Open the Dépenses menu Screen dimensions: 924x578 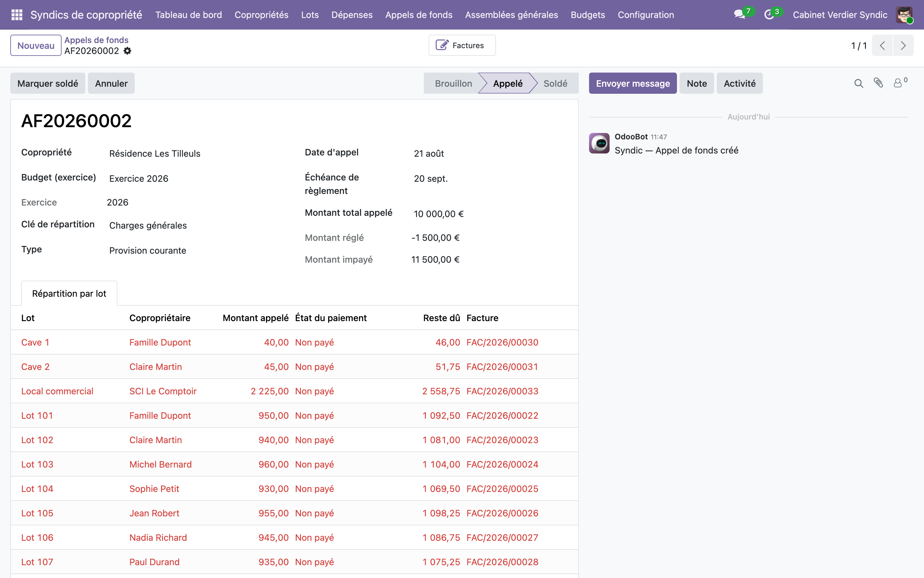point(352,14)
